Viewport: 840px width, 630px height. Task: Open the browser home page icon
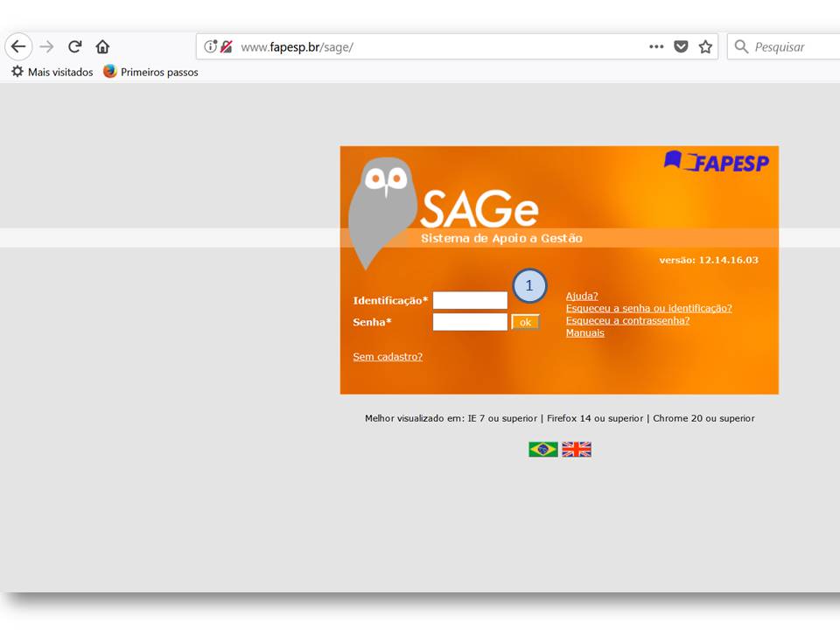tap(103, 46)
